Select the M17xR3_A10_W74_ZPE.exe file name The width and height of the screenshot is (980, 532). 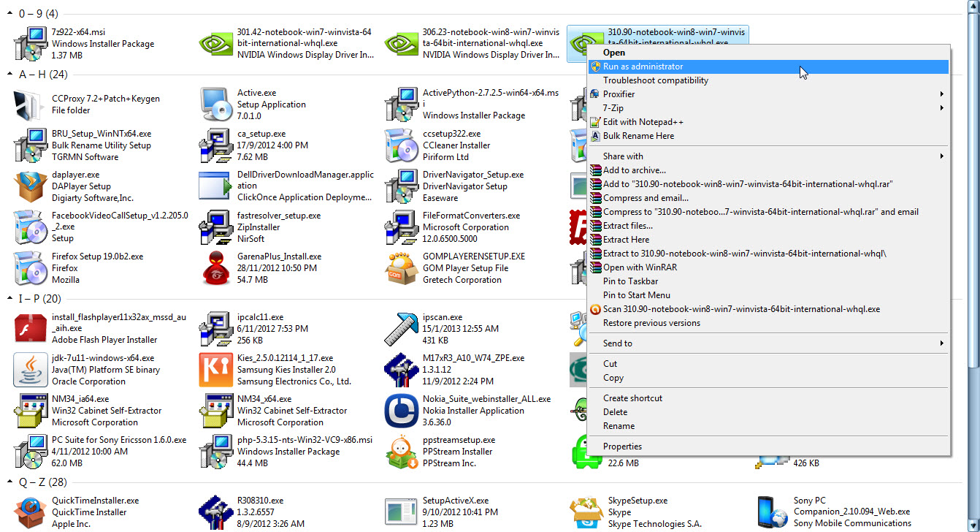click(x=473, y=358)
